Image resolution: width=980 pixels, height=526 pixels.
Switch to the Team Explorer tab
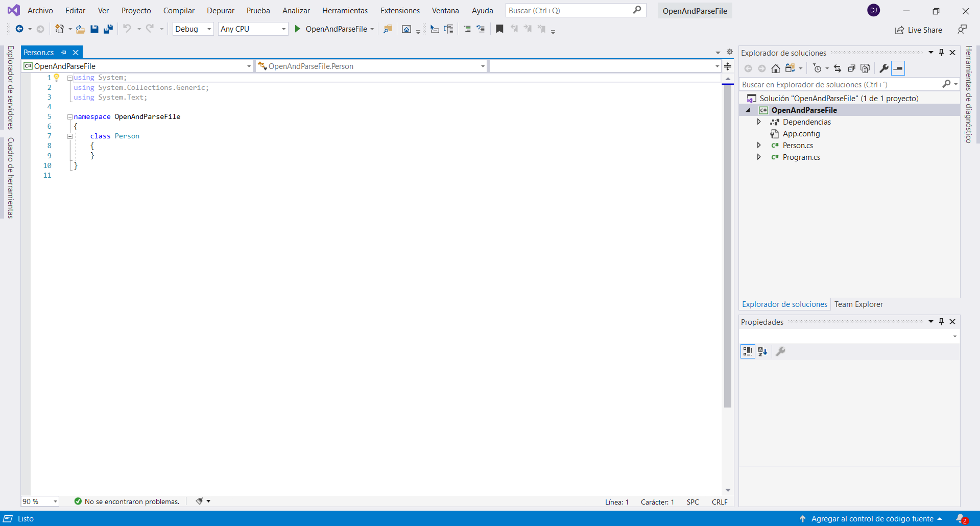tap(858, 304)
